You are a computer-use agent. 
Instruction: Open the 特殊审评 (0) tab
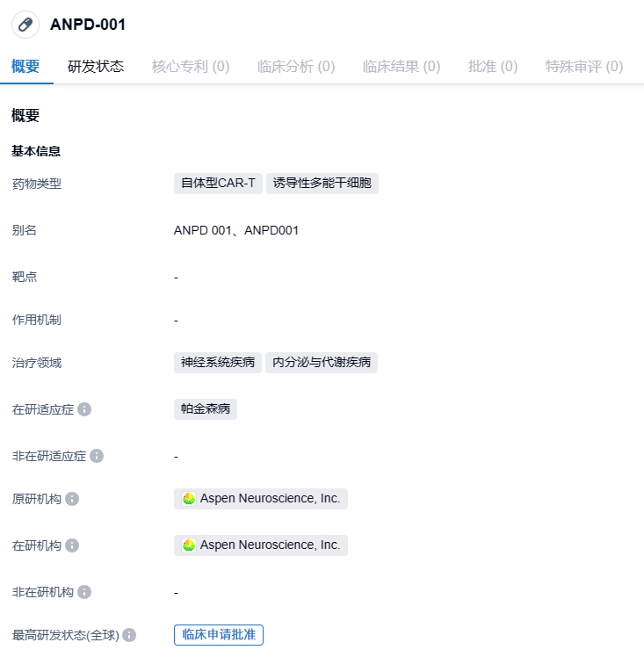pos(584,67)
